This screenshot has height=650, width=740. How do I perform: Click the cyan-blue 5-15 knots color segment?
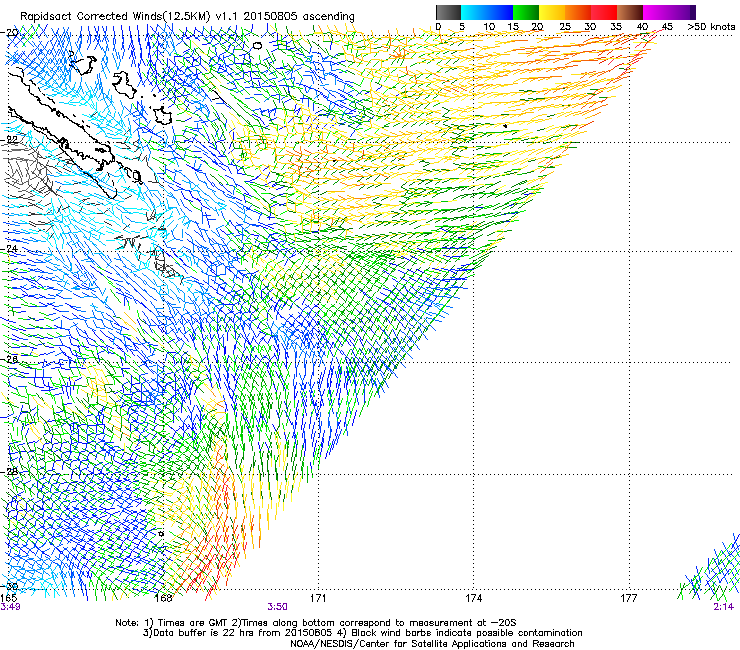[x=487, y=12]
